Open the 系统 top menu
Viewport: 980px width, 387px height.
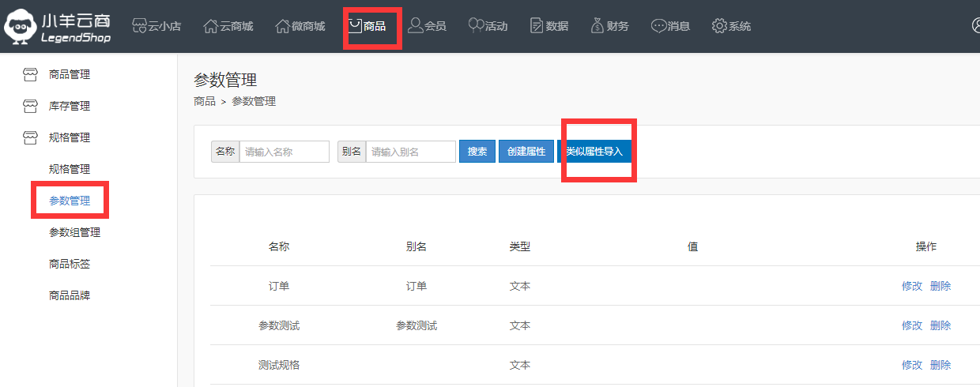point(740,27)
